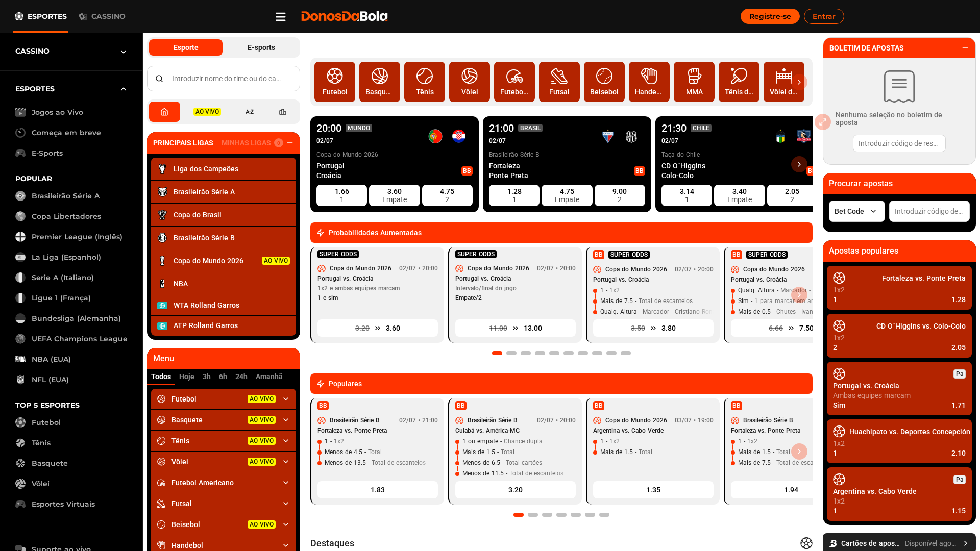Click the bet code search input
Viewport: 980px width, 551px height.
929,211
